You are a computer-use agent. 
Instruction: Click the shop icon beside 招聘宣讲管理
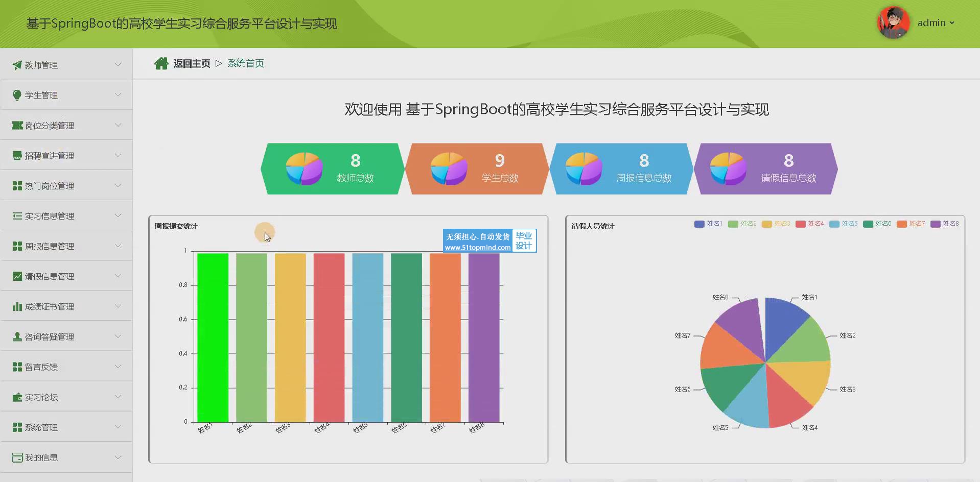(x=17, y=156)
